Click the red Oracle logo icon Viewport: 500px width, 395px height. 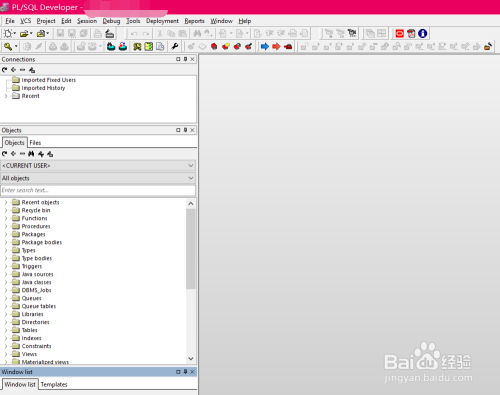[x=399, y=33]
